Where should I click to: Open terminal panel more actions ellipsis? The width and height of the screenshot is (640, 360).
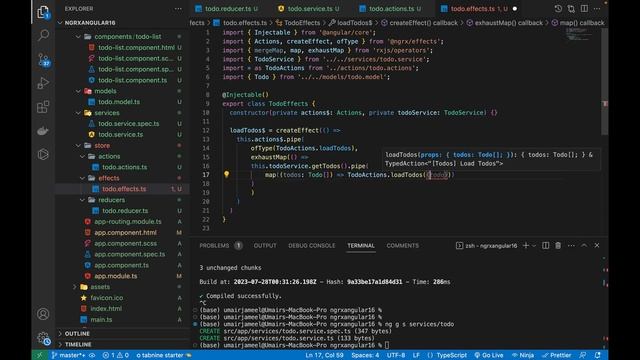(x=571, y=245)
